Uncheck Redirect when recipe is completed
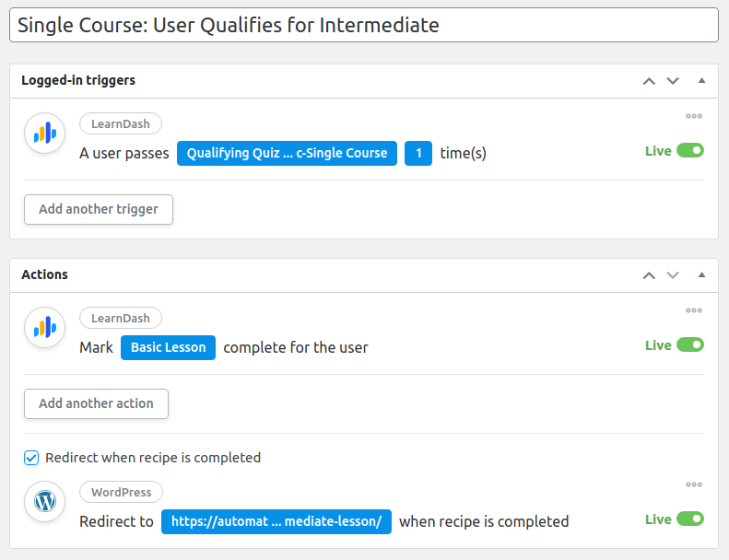The height and width of the screenshot is (560, 729). click(x=31, y=458)
